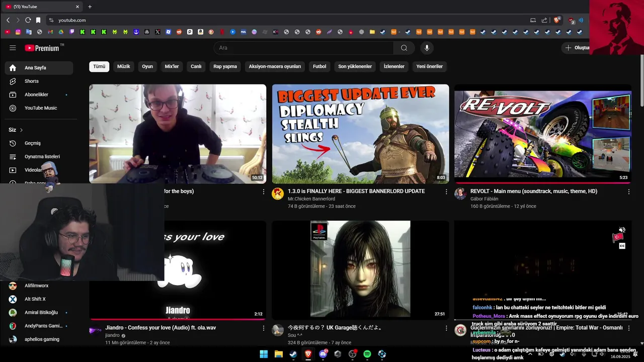Open Brave Shields lion icon
644x362 pixels.
click(x=557, y=20)
